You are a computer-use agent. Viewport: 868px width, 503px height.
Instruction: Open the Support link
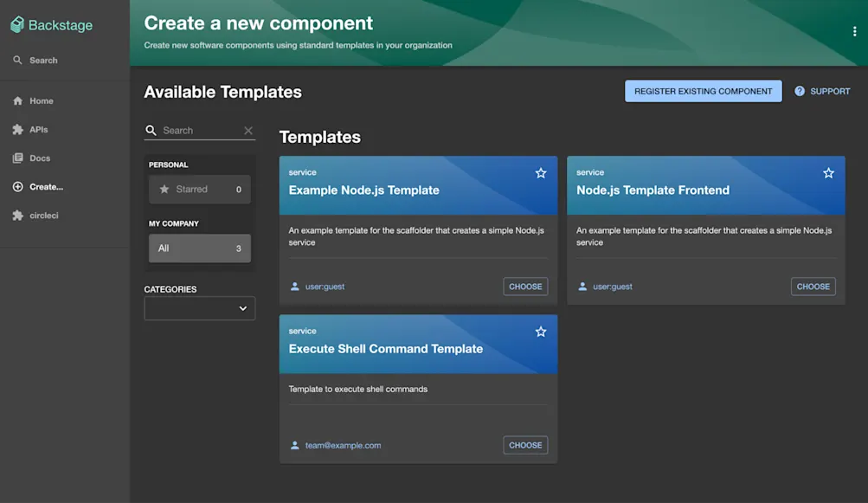[822, 92]
